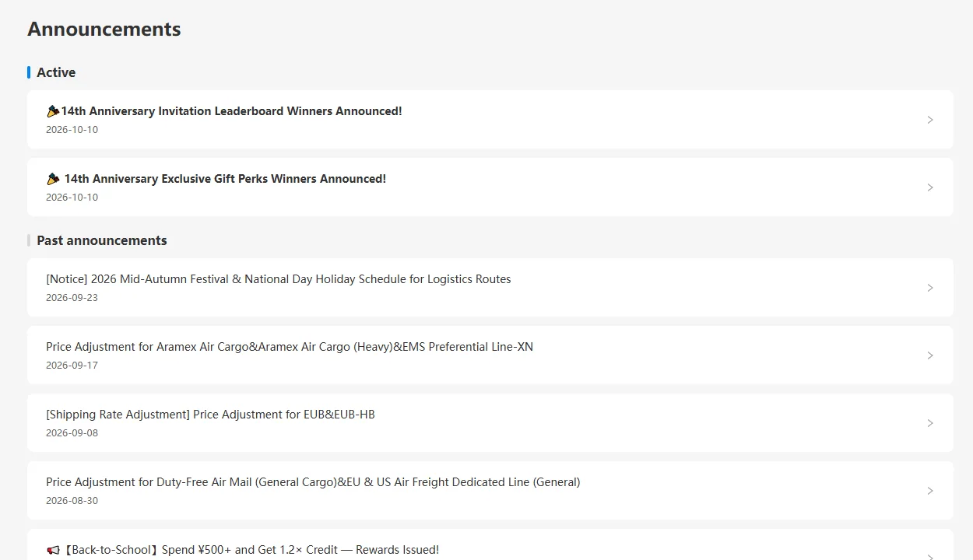Click the chevron on the Invitation Leaderboard row
The width and height of the screenshot is (973, 560).
(930, 120)
